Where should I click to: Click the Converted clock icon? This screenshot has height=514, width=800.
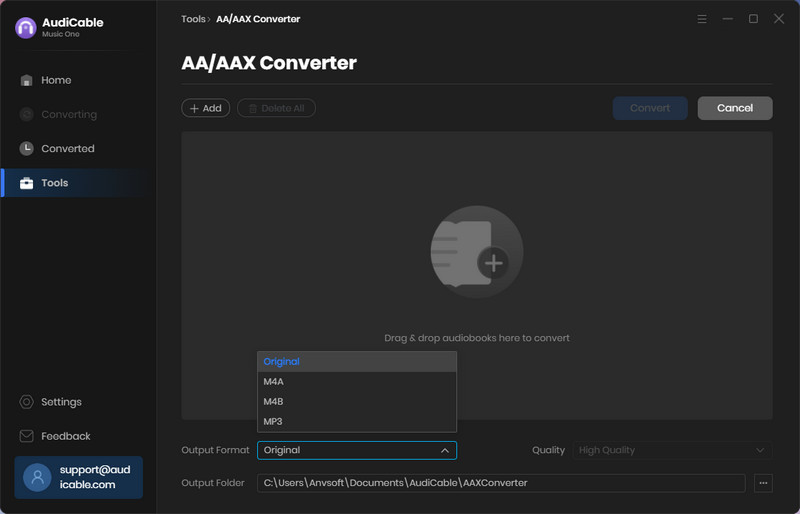point(27,149)
